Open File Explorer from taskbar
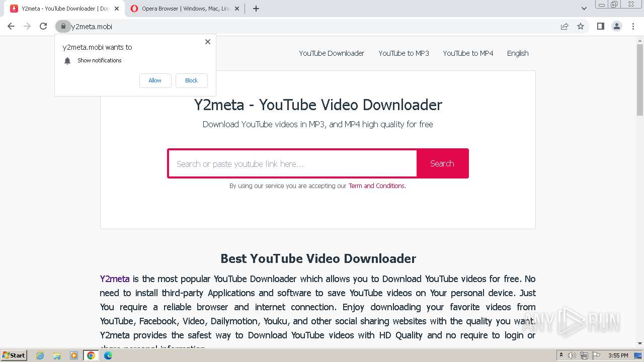 pos(57,355)
